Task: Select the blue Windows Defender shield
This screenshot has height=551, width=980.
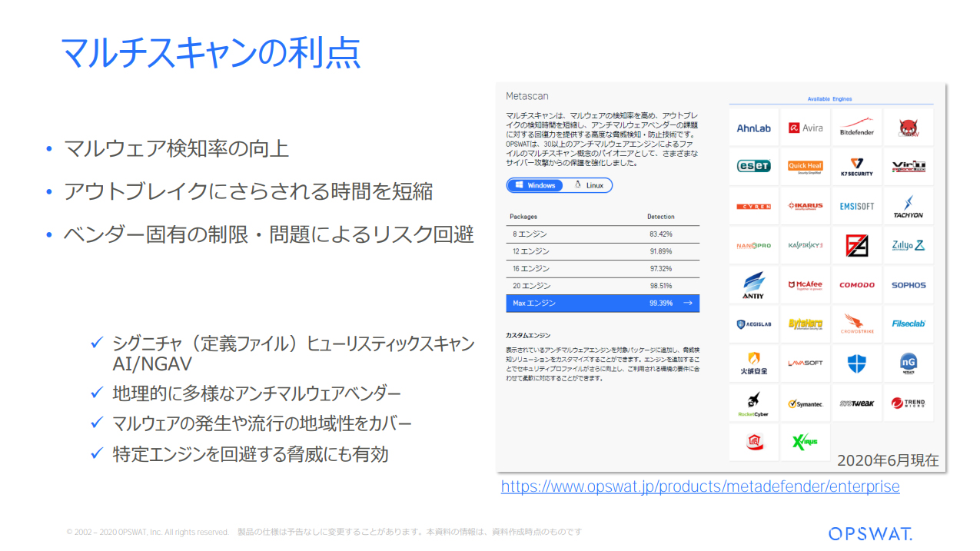Action: point(856,363)
